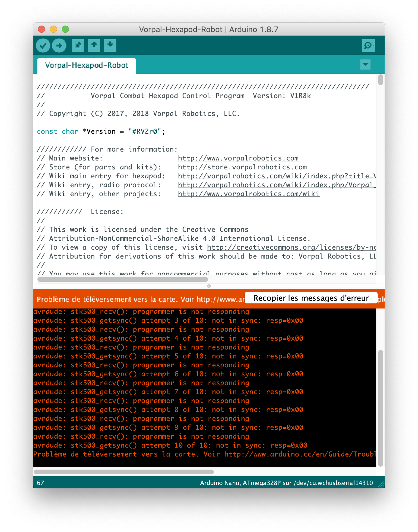Open the www.vorpalrobotics.com main website link
418x532 pixels.
pos(238,158)
